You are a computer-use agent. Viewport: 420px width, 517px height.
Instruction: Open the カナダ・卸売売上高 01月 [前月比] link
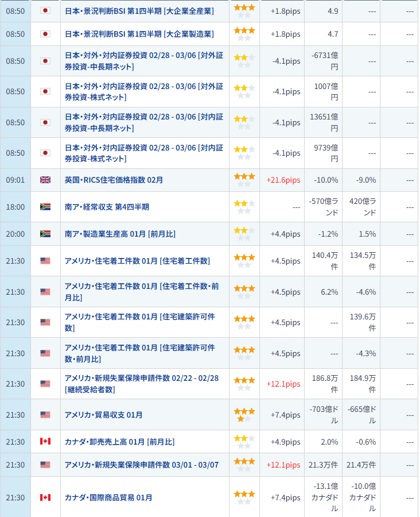coord(119,442)
